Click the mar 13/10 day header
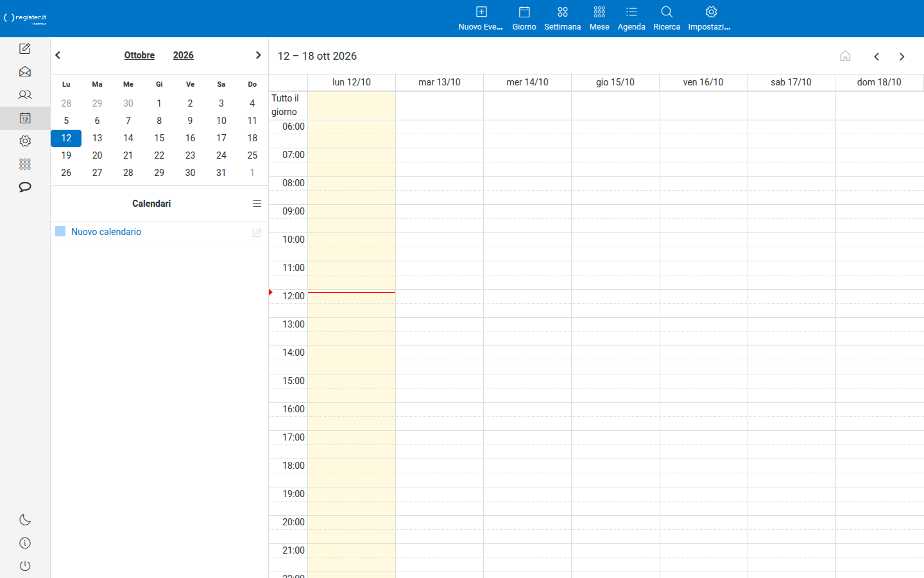 (440, 82)
